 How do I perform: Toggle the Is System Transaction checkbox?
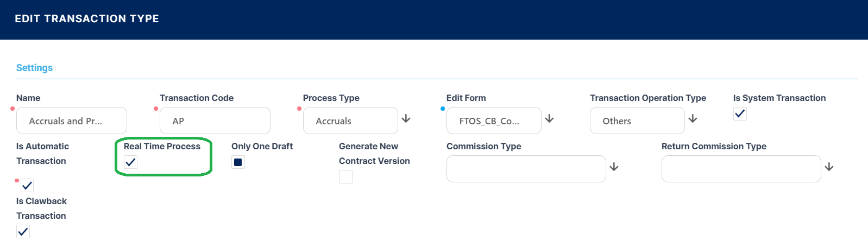740,113
